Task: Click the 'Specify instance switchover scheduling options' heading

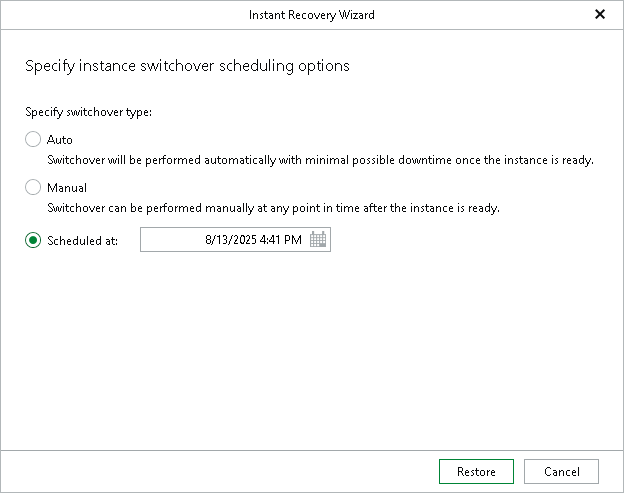Action: coord(187,66)
